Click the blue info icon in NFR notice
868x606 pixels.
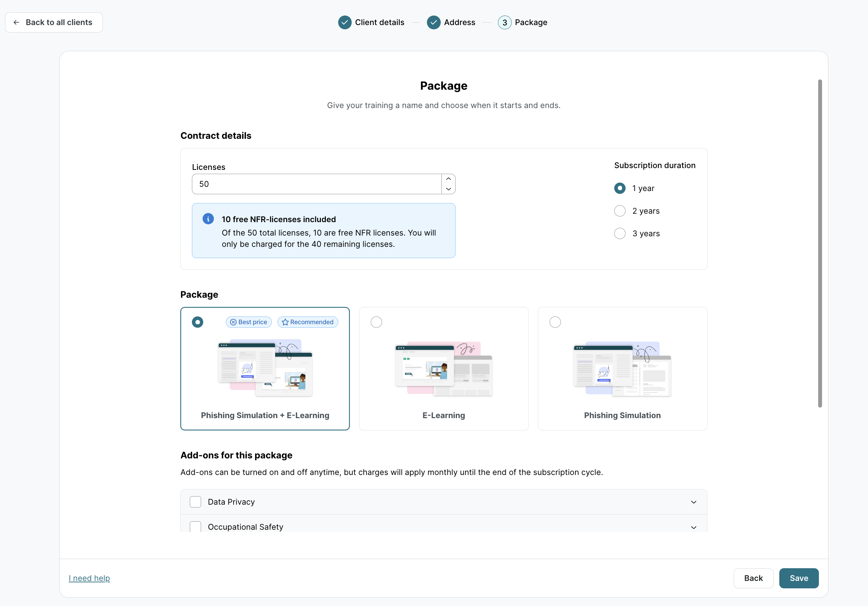tap(208, 219)
